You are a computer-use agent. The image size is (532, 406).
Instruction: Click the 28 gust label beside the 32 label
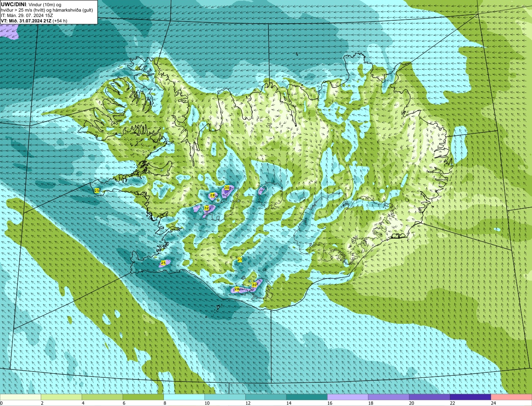click(x=212, y=195)
